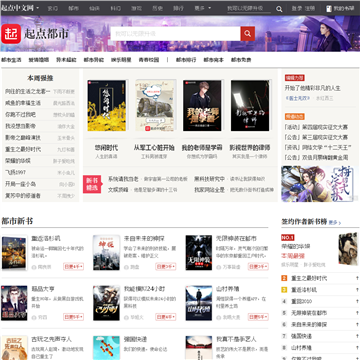Open 开局一座小岛 in weekly recommendations
Screen dimensions: 360x360
20,184
